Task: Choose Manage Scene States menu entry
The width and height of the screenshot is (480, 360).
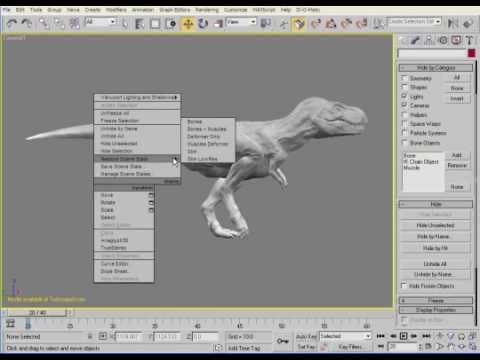Action: pos(137,174)
